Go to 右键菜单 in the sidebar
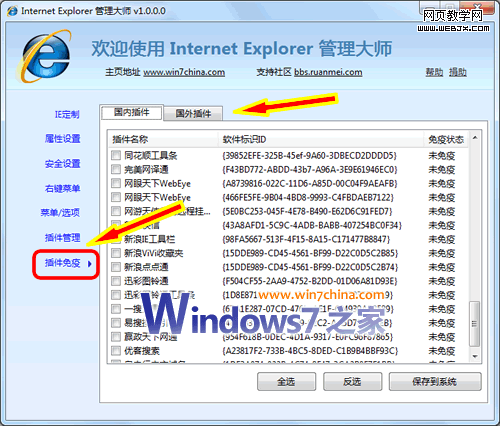 (x=63, y=189)
